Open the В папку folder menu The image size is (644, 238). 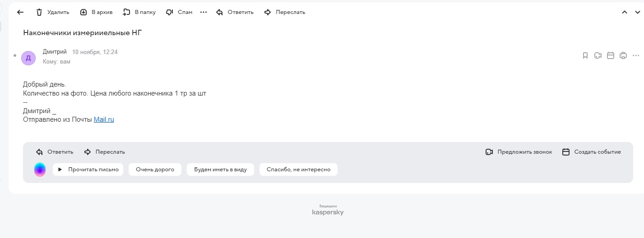139,12
